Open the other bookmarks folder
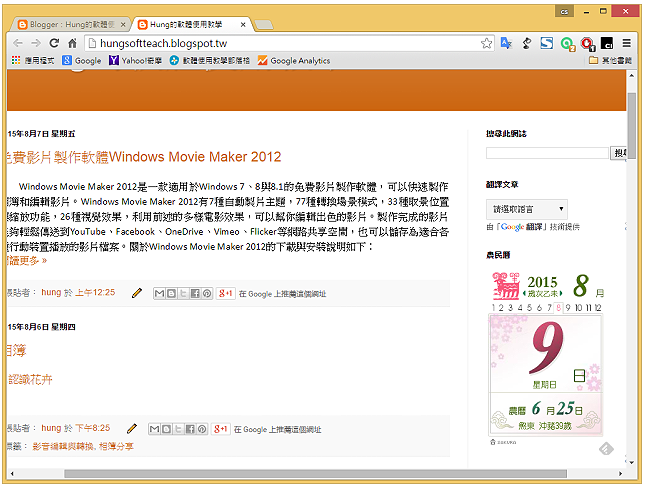 click(610, 61)
